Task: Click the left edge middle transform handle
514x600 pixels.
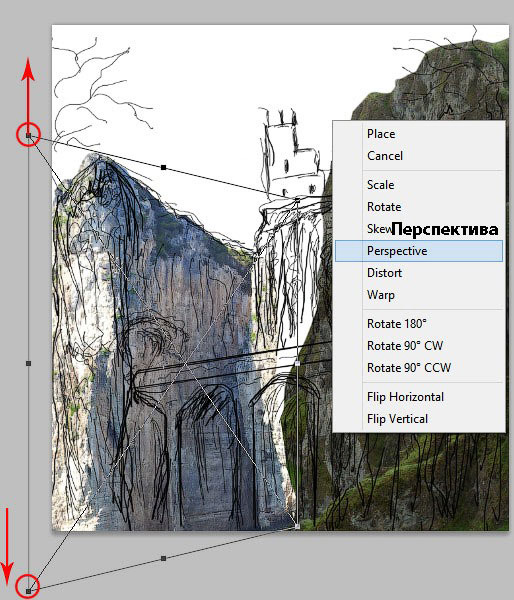Action: 28,363
